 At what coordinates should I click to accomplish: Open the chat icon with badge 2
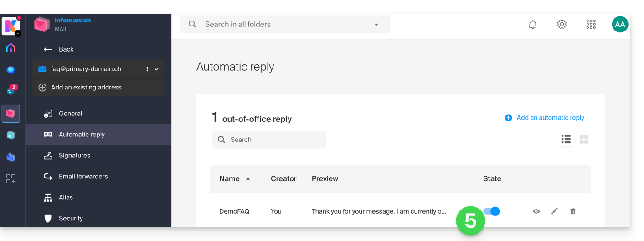(x=11, y=91)
